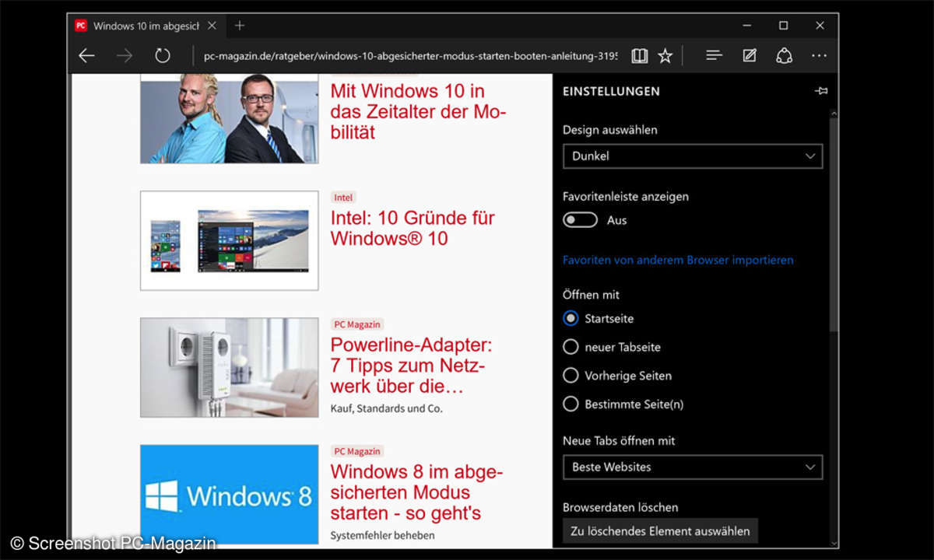This screenshot has width=934, height=560.
Task: Click the Windows 10 devices thumbnail
Action: point(230,240)
